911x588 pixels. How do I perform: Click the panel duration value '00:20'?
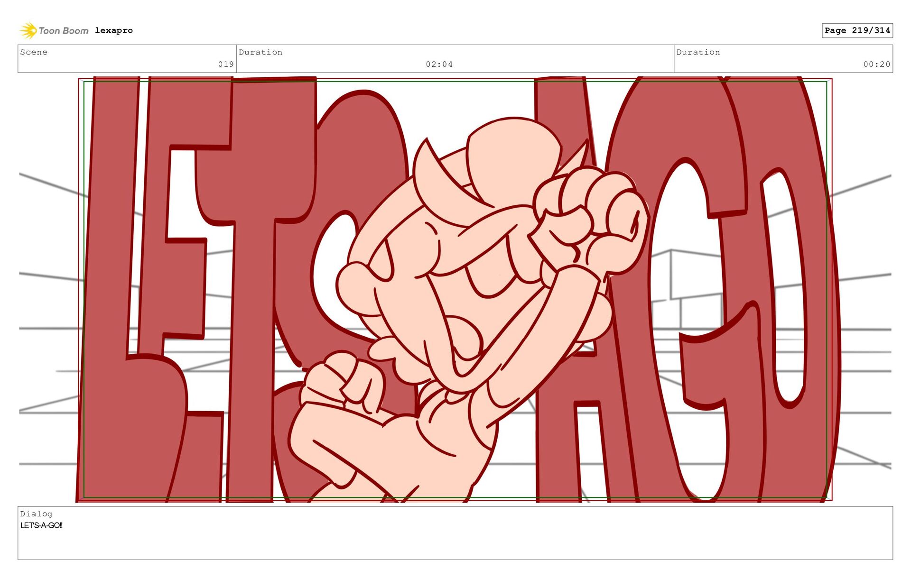[x=877, y=64]
